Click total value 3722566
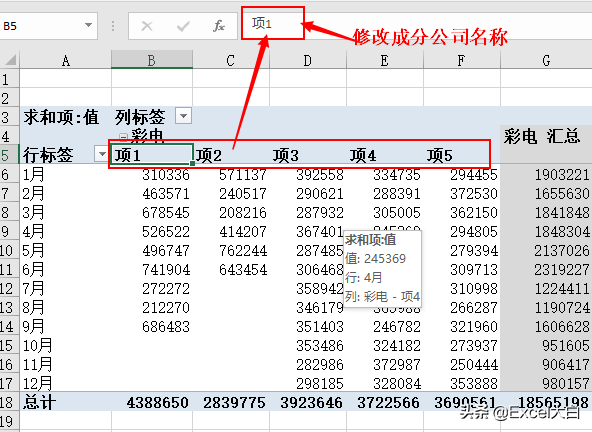Image resolution: width=592 pixels, height=432 pixels. 388,403
